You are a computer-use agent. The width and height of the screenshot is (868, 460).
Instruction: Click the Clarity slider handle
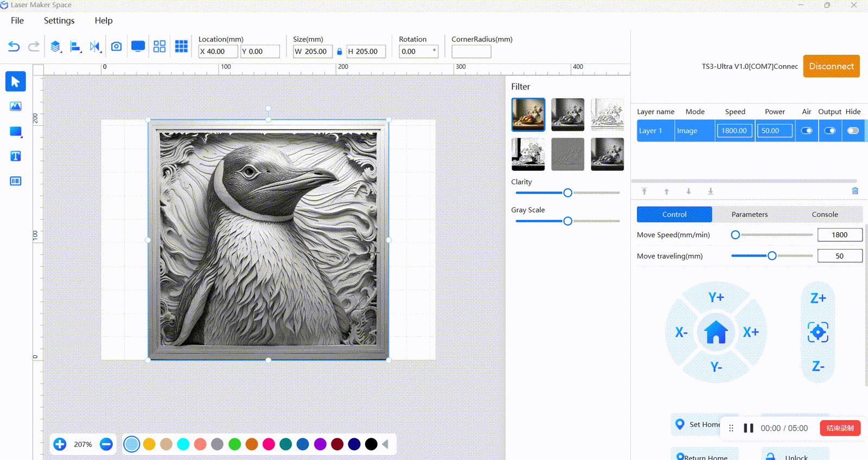(567, 193)
